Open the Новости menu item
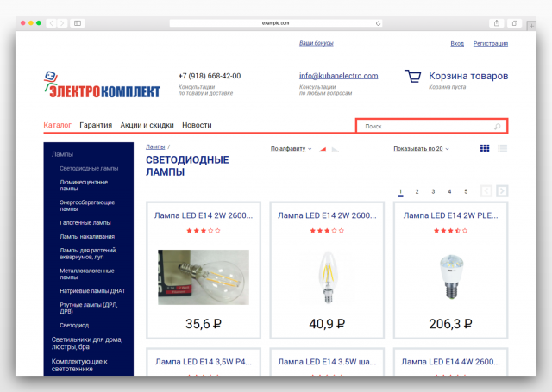Viewport: 552px width, 392px height. pyautogui.click(x=197, y=125)
